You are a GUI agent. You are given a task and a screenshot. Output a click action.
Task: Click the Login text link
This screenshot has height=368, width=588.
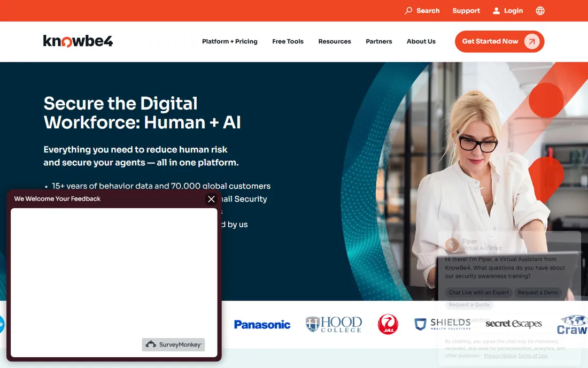point(513,11)
